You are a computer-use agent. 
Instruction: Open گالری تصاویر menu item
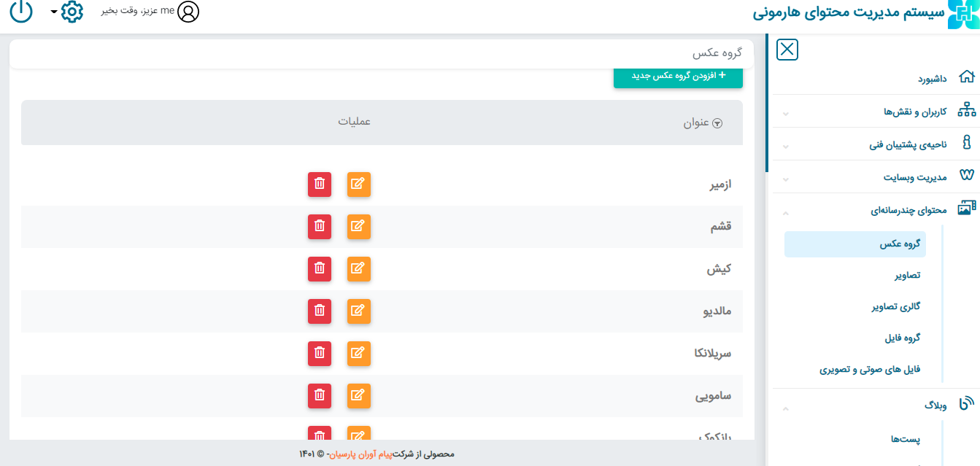[x=895, y=307]
